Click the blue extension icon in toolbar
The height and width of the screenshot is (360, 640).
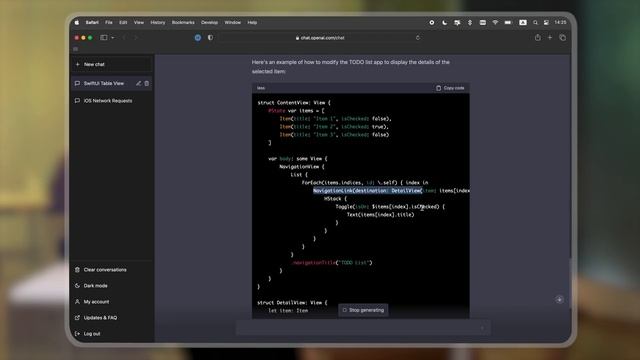(x=198, y=38)
